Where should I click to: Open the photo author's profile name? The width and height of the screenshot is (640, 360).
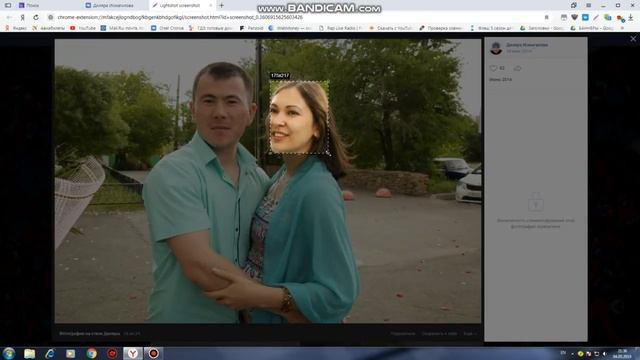click(527, 45)
